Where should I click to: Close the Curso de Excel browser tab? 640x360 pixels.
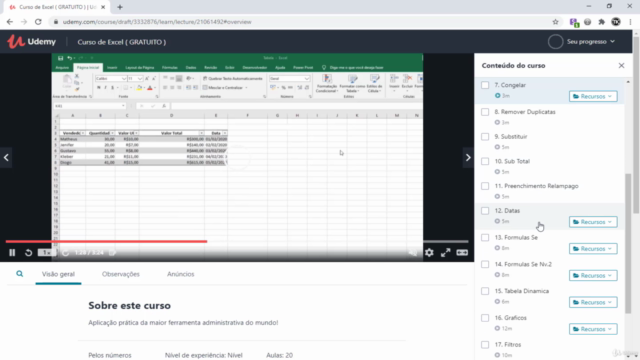pyautogui.click(x=102, y=7)
